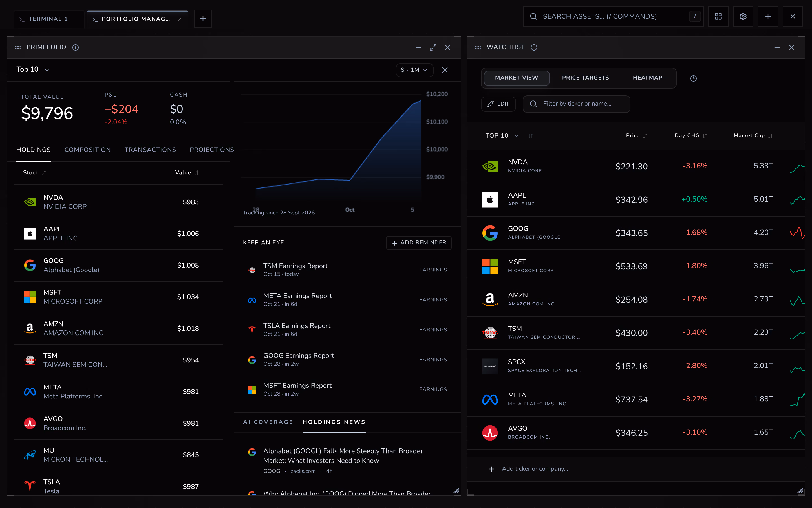Viewport: 812px width, 508px height.
Task: Switch to Terminal 1 tab
Action: pyautogui.click(x=48, y=19)
